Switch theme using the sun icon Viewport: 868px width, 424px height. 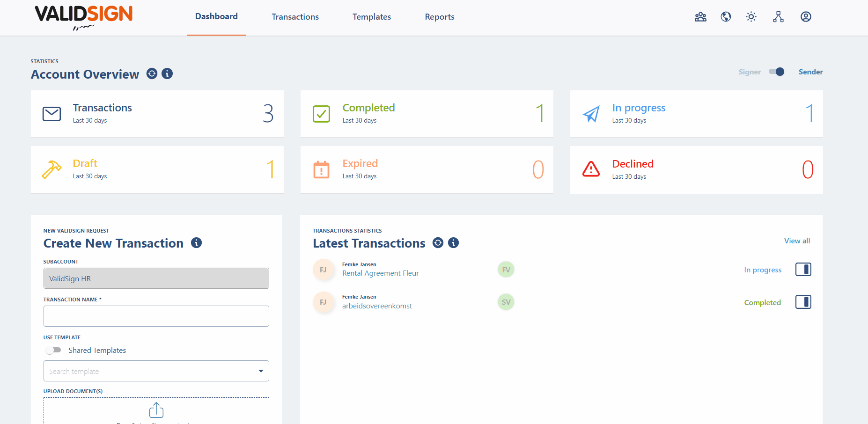click(x=751, y=16)
